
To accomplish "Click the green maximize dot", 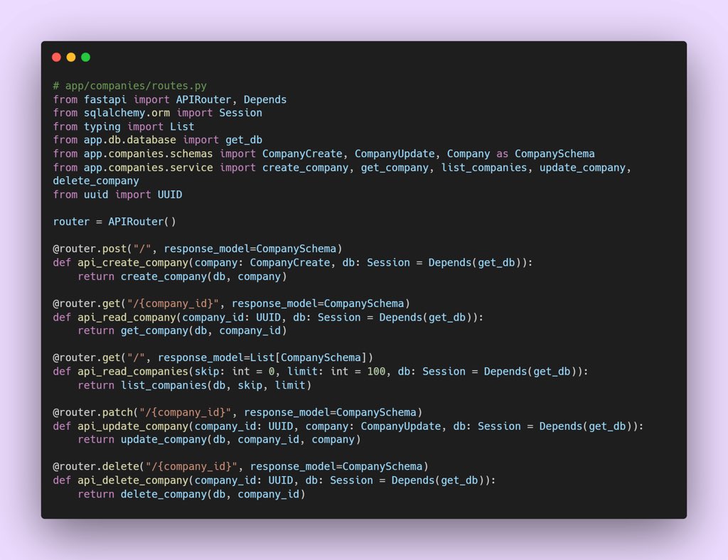I will (85, 57).
